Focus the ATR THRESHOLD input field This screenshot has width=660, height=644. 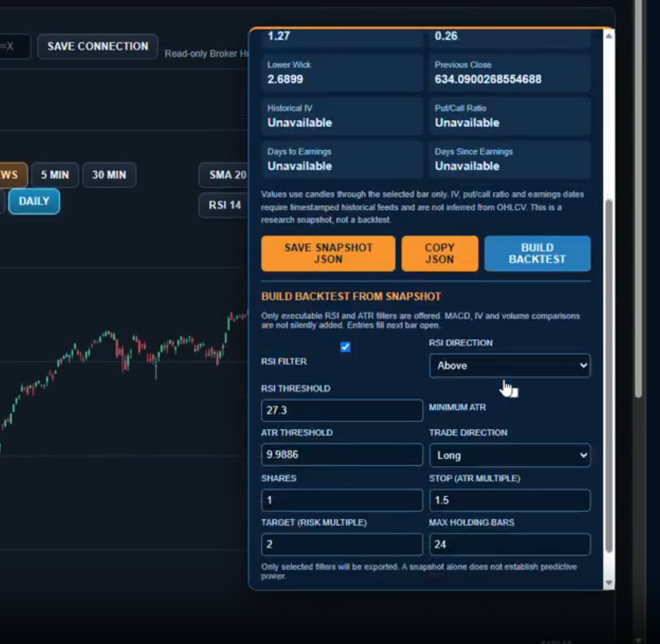click(342, 454)
